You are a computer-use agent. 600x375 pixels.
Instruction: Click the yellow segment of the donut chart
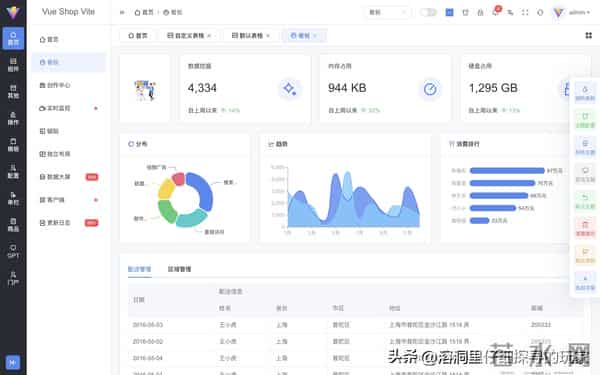tap(166, 189)
